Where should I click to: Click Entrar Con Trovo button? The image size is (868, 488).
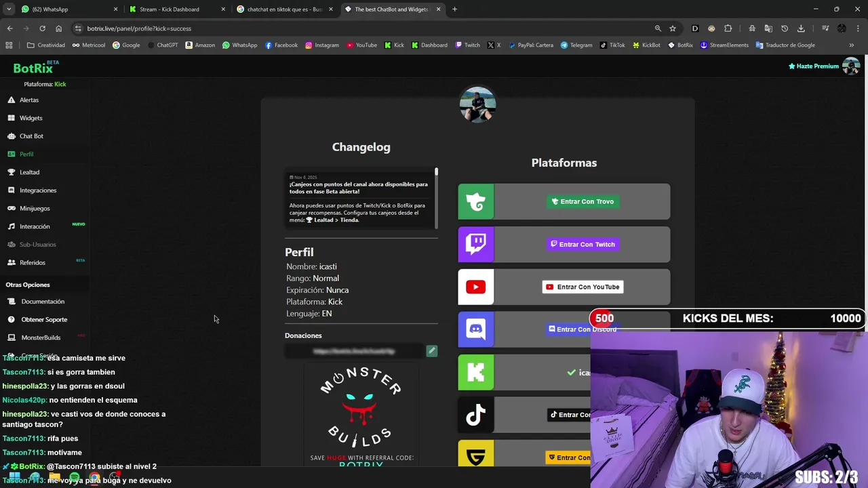click(x=583, y=201)
